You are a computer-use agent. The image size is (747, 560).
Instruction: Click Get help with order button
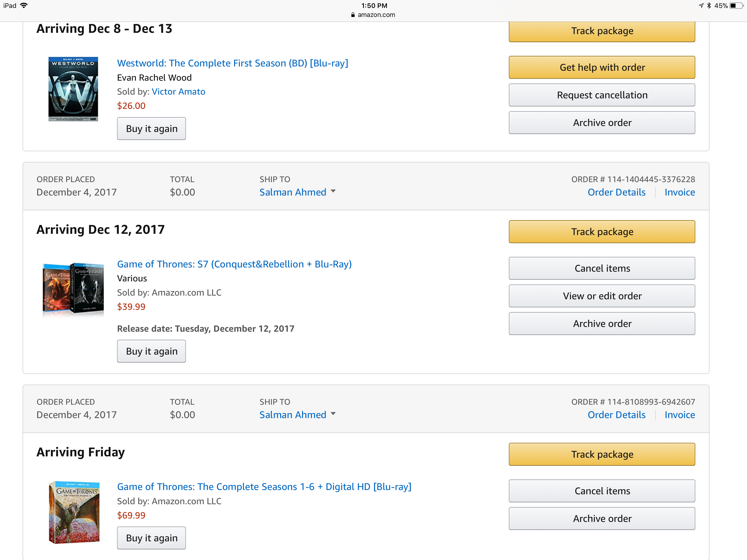(x=602, y=67)
